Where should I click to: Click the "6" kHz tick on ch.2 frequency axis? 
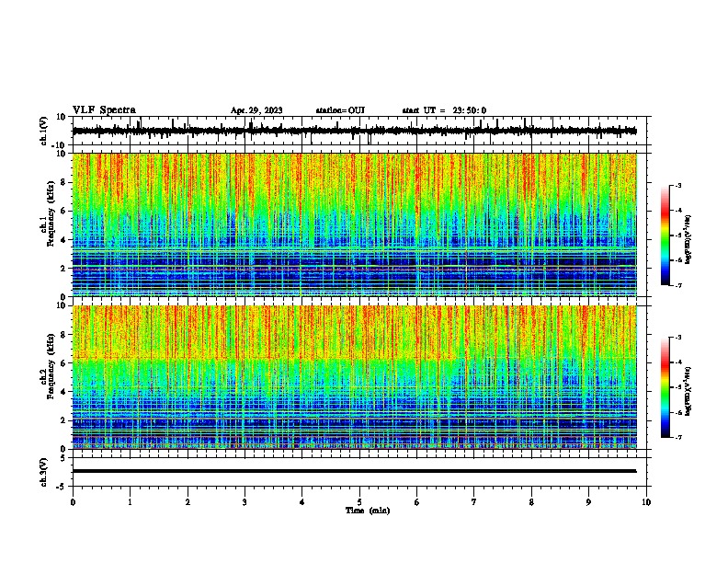(63, 363)
